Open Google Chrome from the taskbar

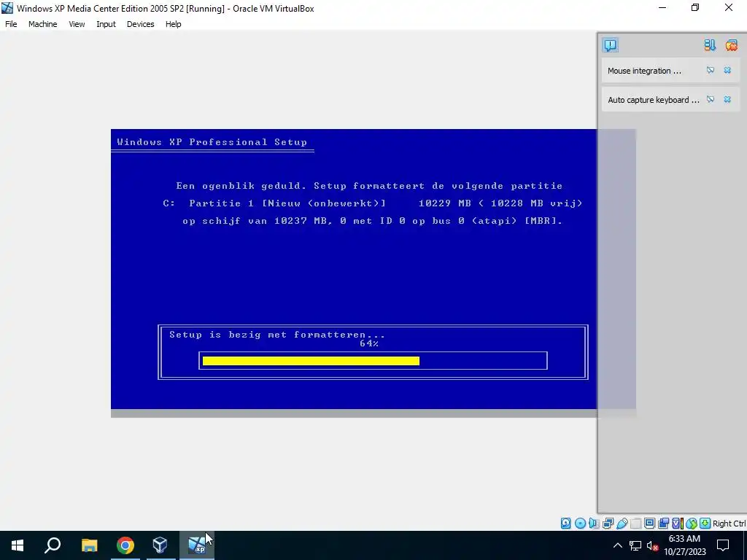[125, 545]
